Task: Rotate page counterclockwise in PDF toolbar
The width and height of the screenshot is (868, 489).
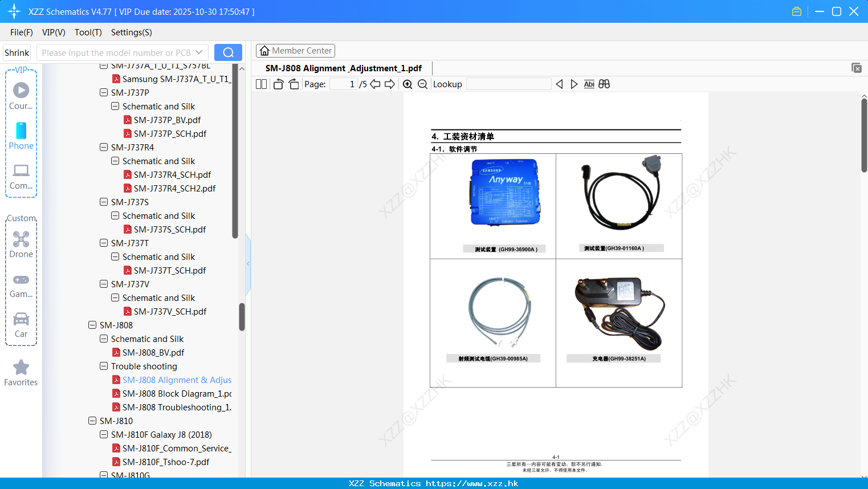Action: tap(278, 84)
